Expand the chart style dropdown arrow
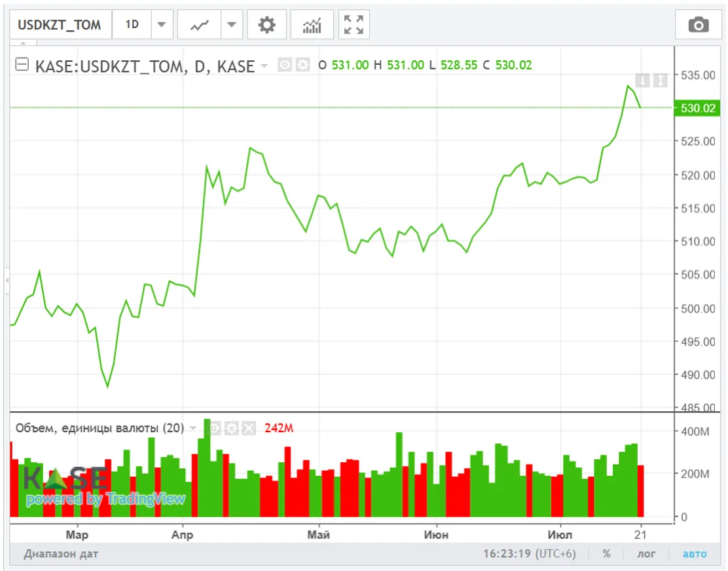This screenshot has width=728, height=571. pos(230,25)
